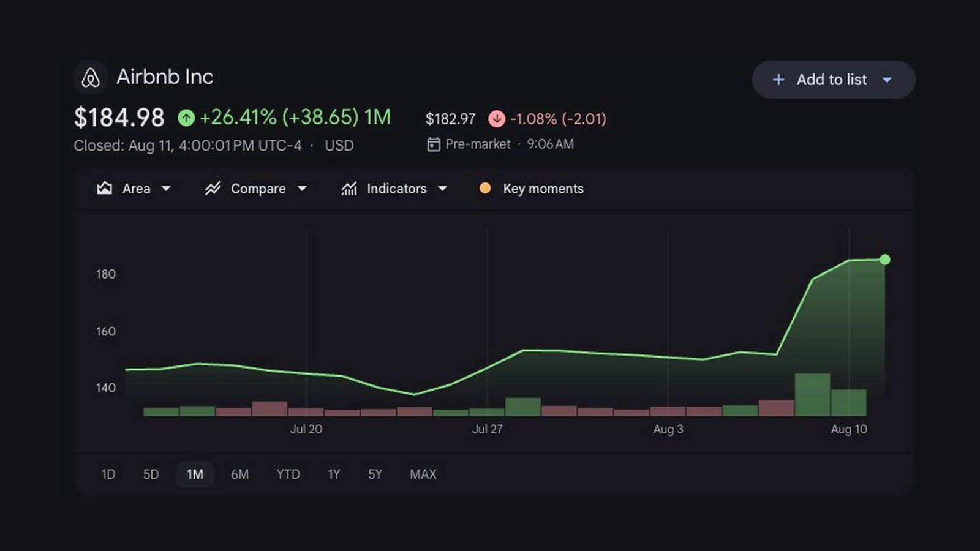Select the 6M time range

click(x=239, y=474)
